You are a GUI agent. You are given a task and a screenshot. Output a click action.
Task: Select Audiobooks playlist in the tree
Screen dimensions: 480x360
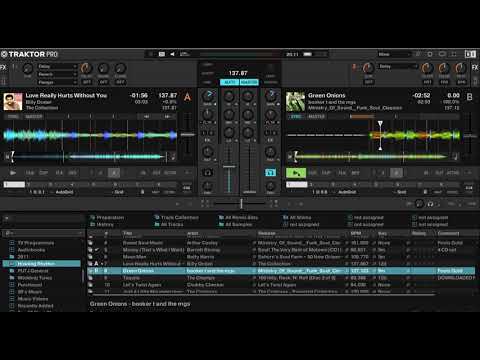[x=31, y=250]
